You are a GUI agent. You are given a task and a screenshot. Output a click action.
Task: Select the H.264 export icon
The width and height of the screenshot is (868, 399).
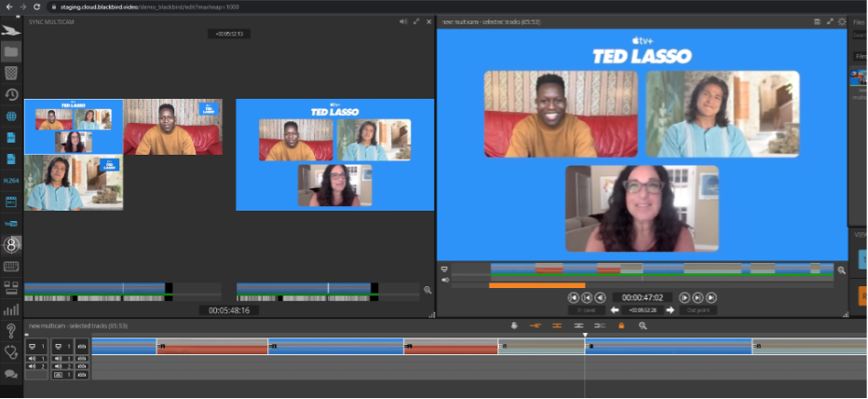click(11, 181)
